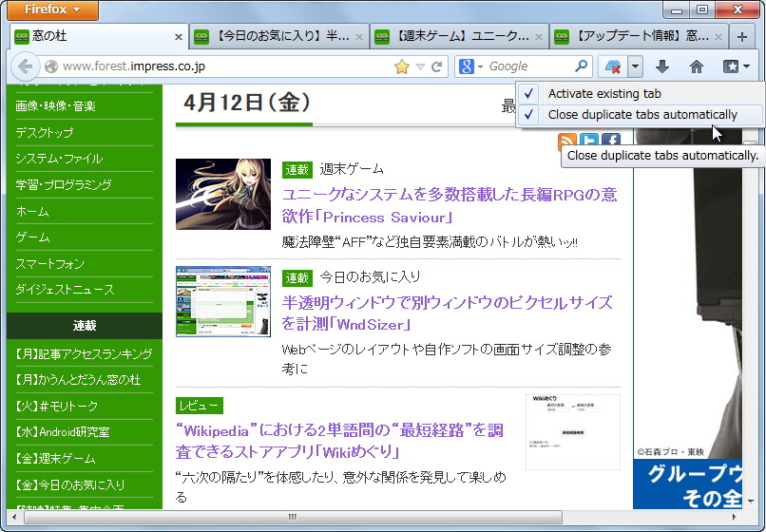Click the address bar URL field

pos(224,66)
